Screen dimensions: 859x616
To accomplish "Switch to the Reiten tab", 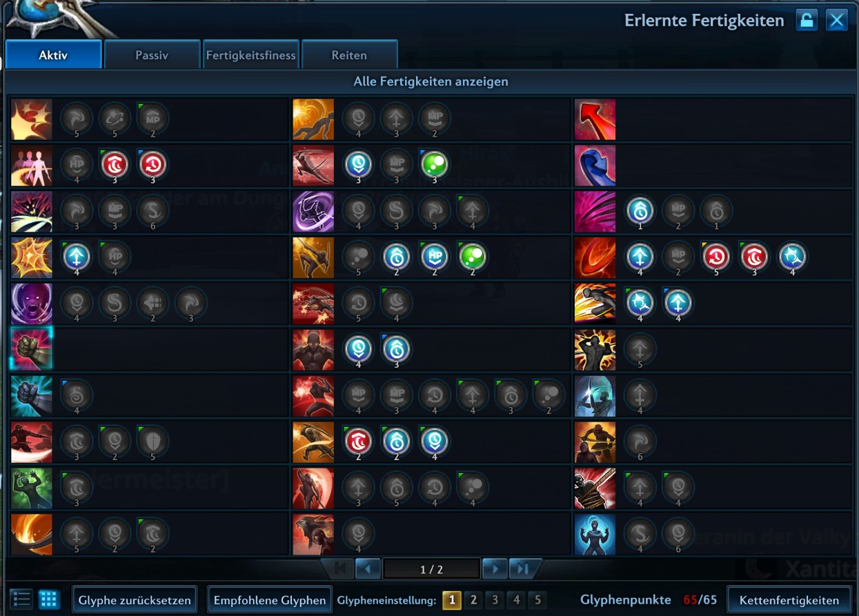I will (x=349, y=55).
